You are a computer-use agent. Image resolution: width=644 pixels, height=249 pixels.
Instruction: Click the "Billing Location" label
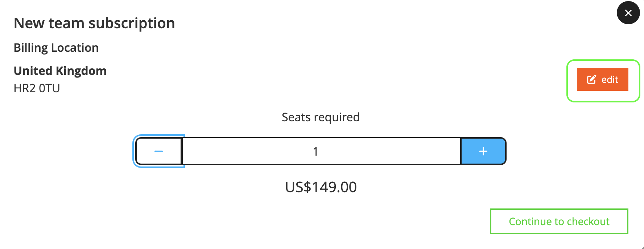point(56,48)
